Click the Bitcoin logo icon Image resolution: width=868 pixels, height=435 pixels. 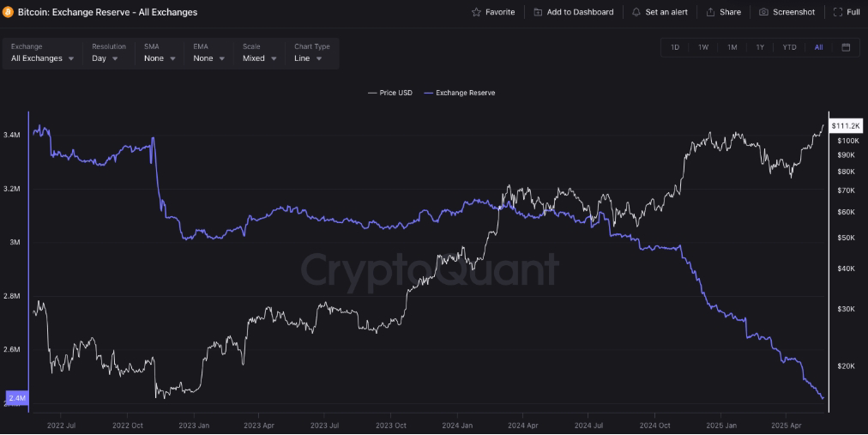9,12
